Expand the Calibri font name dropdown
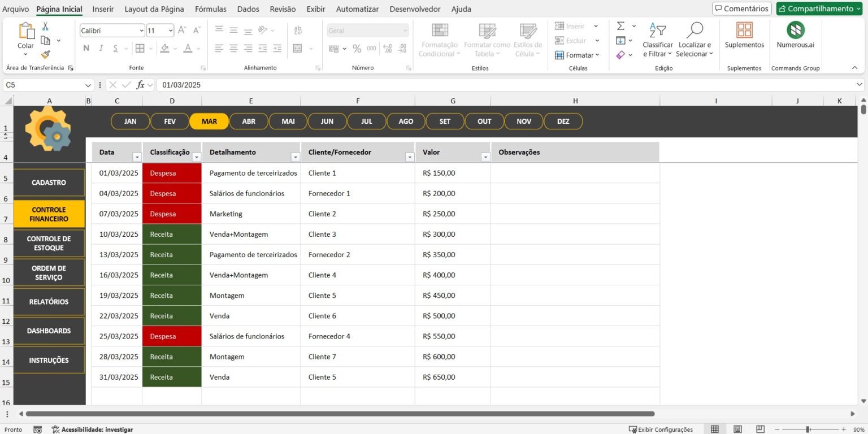 coord(141,31)
